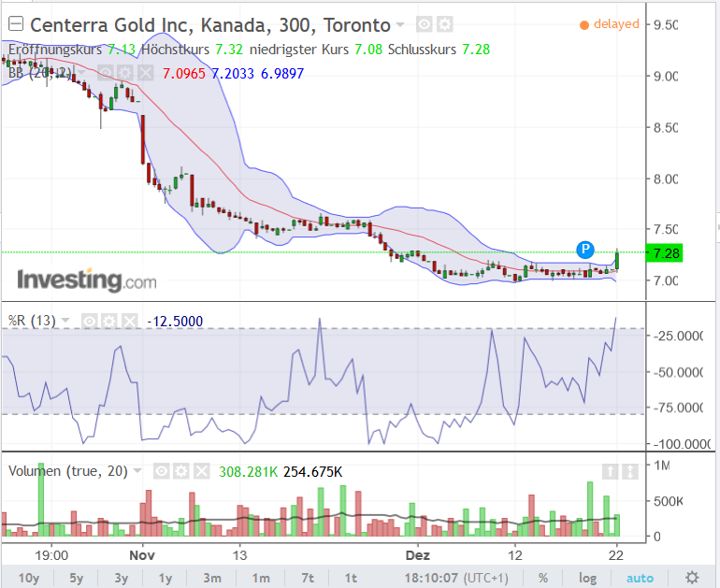
Task: Move Volumen pane up with arrow icon
Action: [x=609, y=471]
